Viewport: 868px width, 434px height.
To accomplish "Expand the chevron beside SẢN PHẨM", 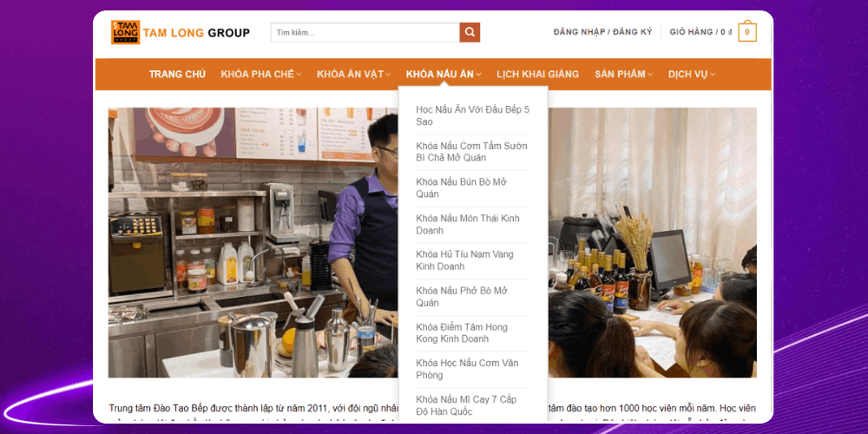I will click(x=650, y=75).
